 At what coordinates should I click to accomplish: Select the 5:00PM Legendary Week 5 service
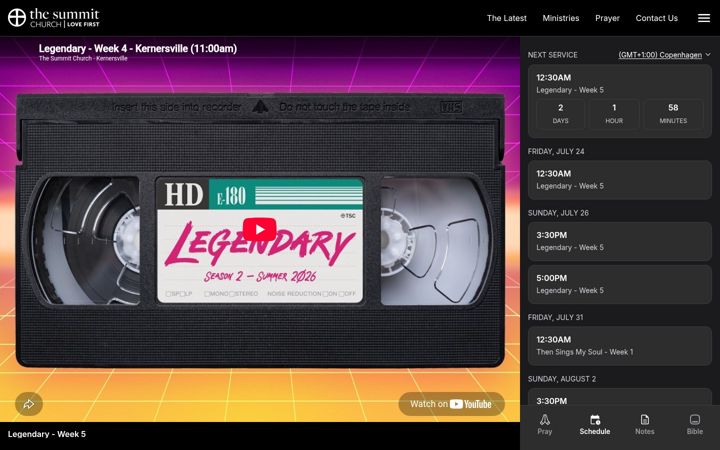click(x=619, y=284)
